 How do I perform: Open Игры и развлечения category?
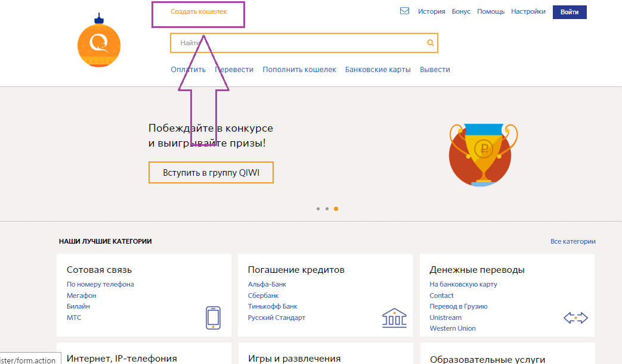[295, 359]
